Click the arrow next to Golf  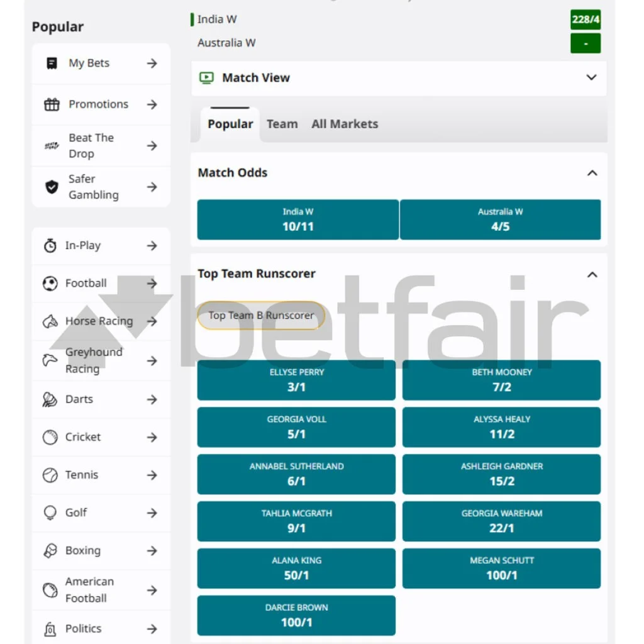152,513
